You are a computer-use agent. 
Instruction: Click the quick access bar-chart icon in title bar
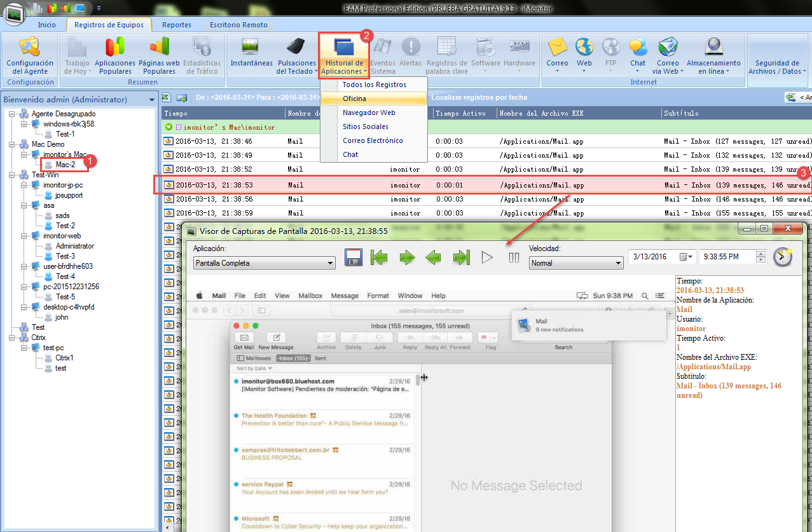pyautogui.click(x=38, y=8)
